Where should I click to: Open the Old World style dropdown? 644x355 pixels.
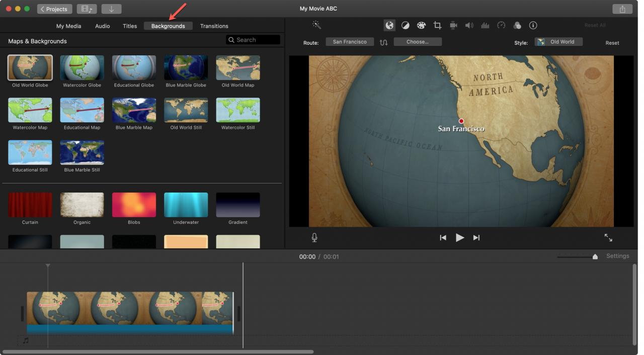(558, 42)
